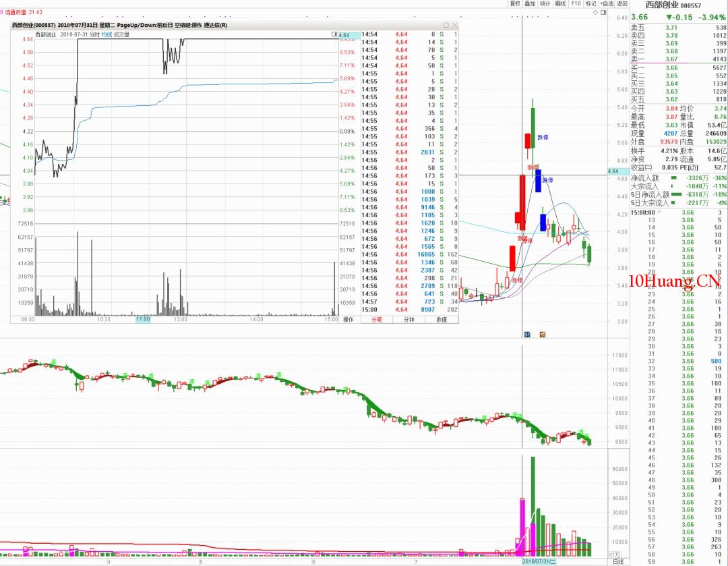Image resolution: width=728 pixels, height=566 pixels.
Task: Click the 买三 3.64 order row
Action: (678, 84)
